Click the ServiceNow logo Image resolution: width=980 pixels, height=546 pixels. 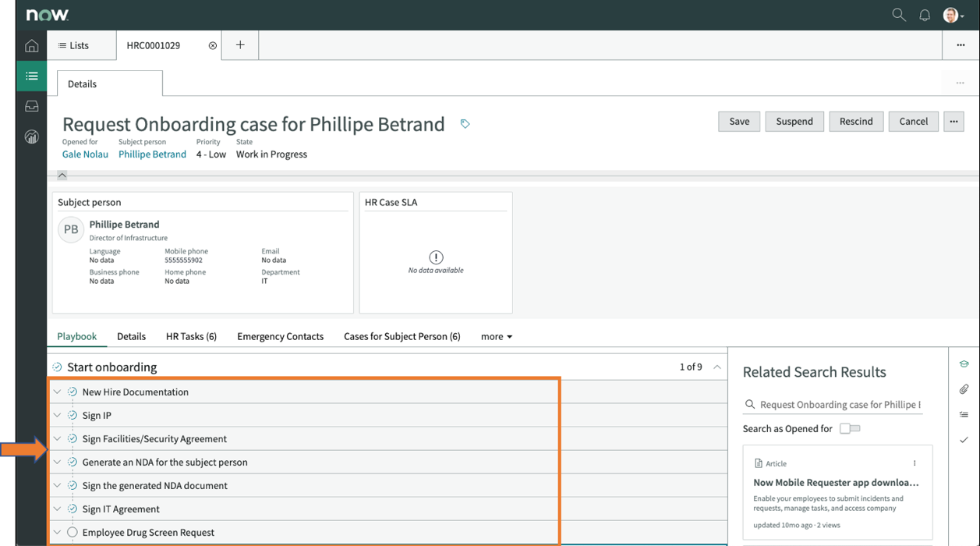[x=47, y=15]
